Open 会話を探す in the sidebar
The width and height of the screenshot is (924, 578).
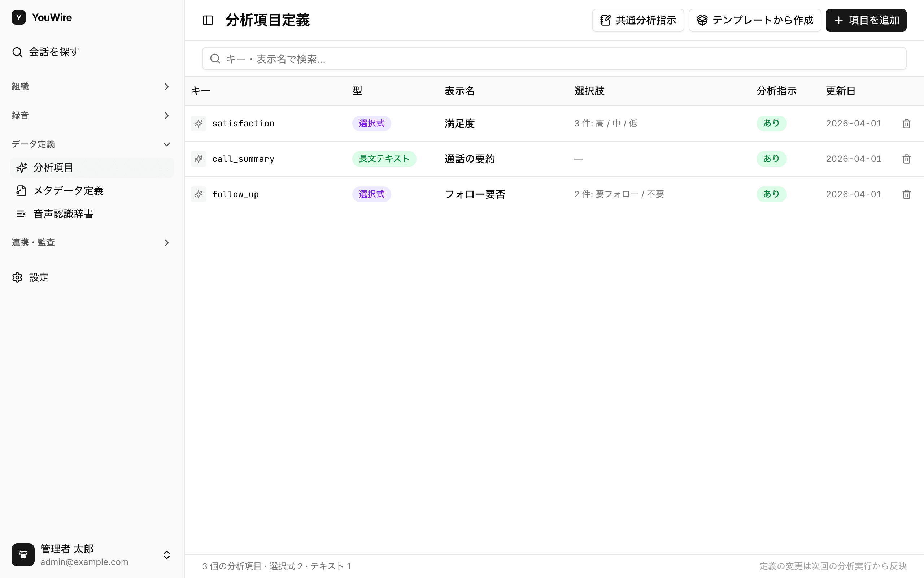click(92, 52)
